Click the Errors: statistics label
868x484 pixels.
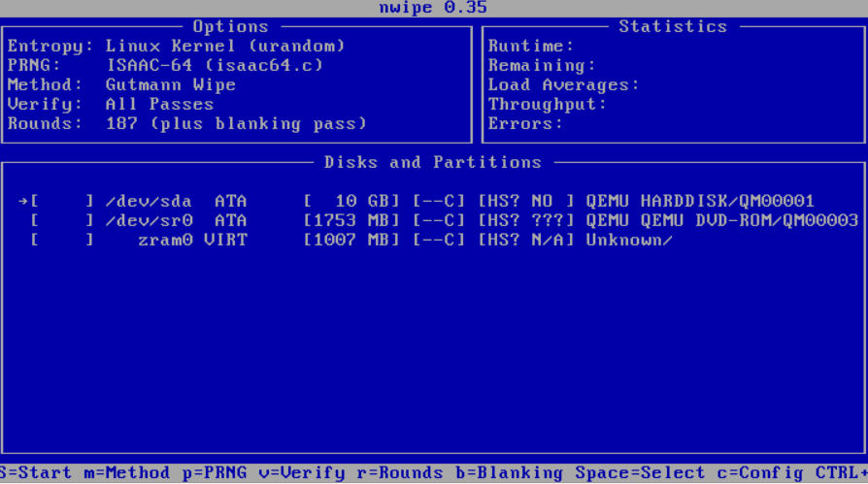point(525,123)
